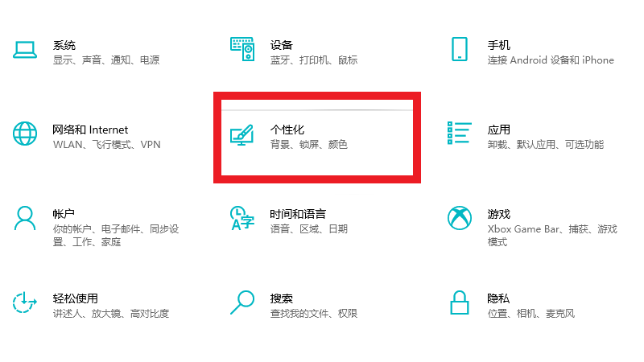The height and width of the screenshot is (362, 644).
Task: Click the list icon for 应用
Action: [460, 134]
